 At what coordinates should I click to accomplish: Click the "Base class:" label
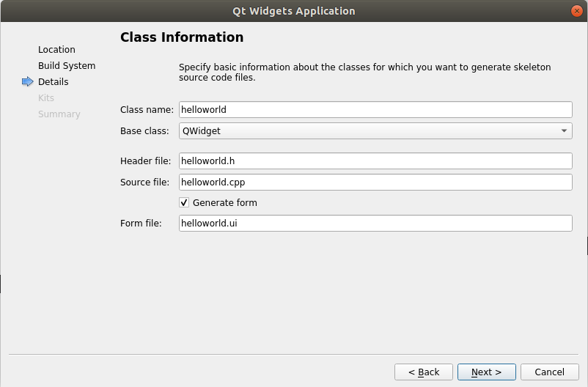tap(145, 131)
